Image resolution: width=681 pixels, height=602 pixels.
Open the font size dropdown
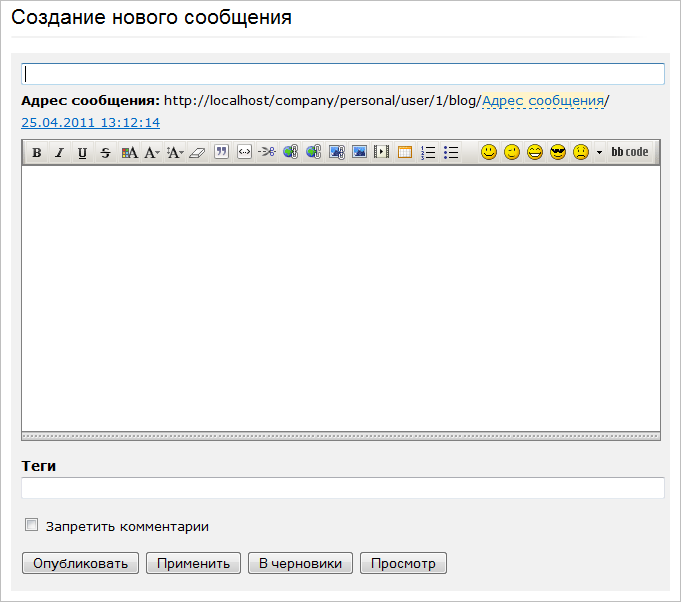pos(174,153)
